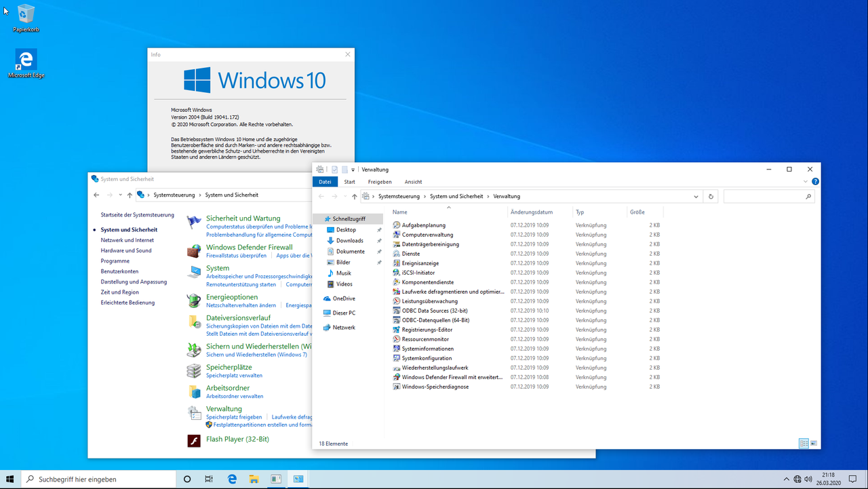Screen dimensions: 868x489
Task: Select the Ereignisanzeige icon
Action: tap(397, 263)
